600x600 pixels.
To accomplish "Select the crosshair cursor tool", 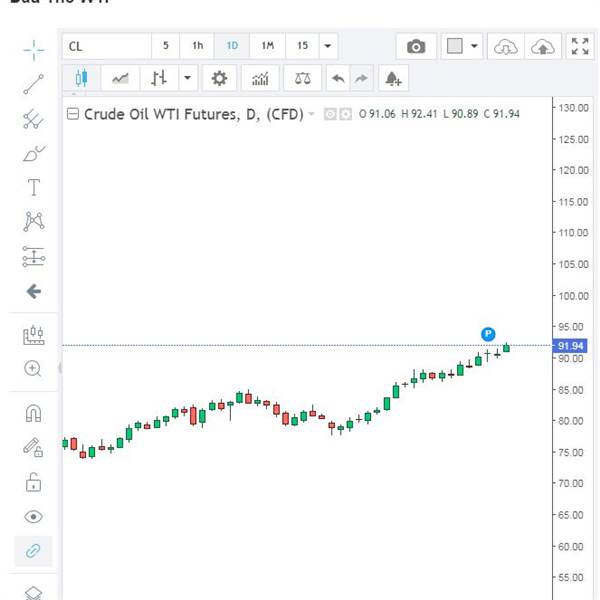I will (34, 50).
